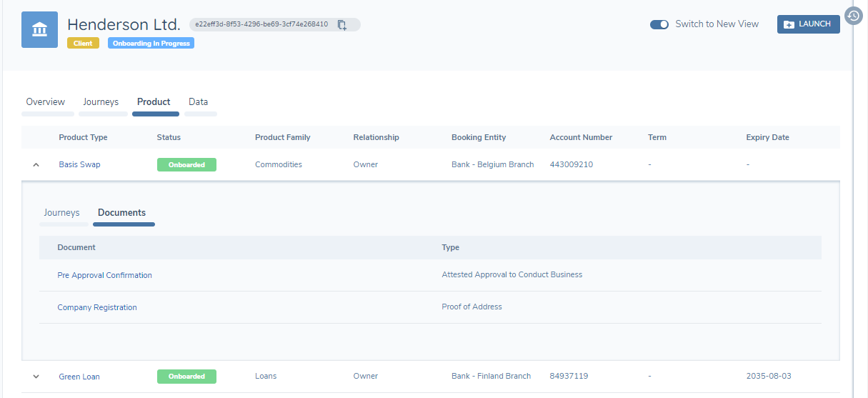868x398 pixels.
Task: Select the Documents sub-tab
Action: point(121,213)
